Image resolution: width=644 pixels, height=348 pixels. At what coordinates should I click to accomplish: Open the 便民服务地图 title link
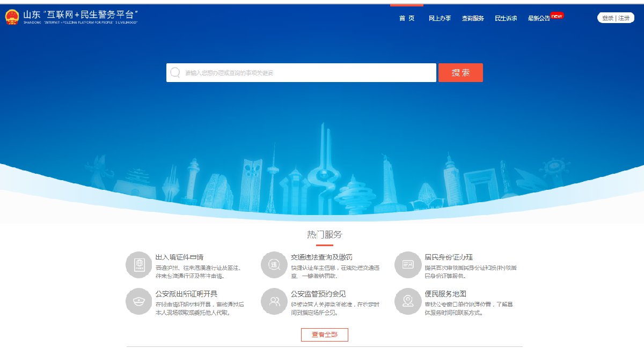pos(445,294)
